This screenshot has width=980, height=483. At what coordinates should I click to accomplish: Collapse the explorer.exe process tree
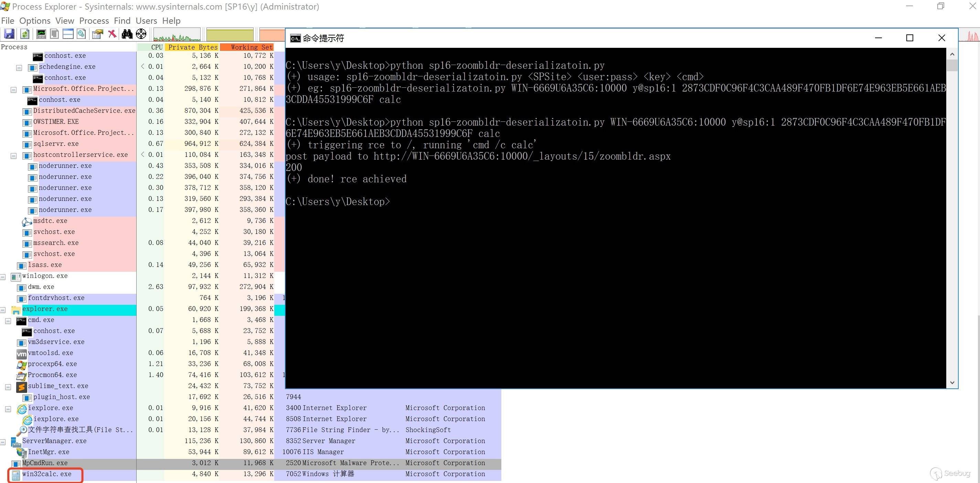tap(3, 310)
